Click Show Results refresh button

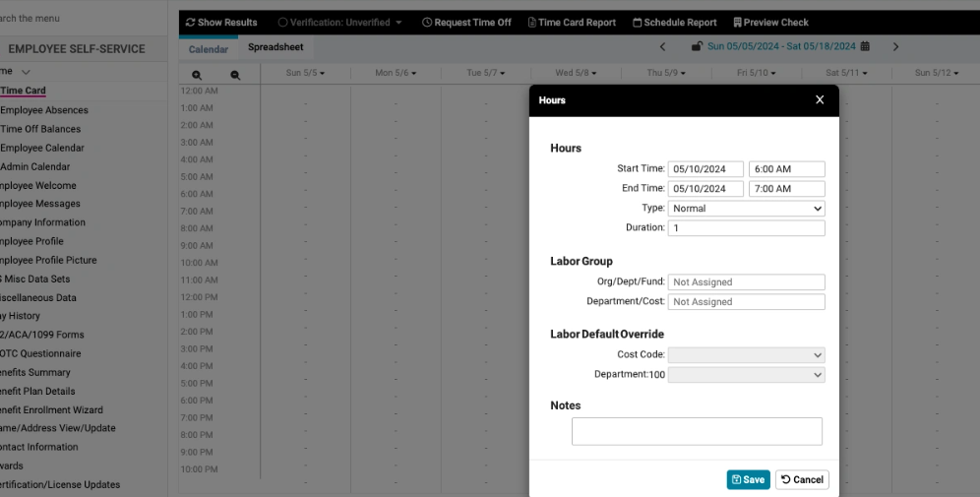tap(221, 23)
